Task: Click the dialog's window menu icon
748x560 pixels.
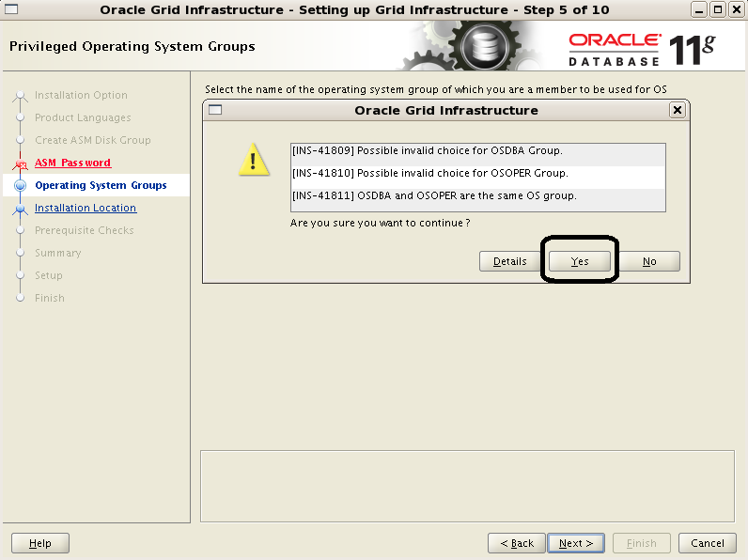Action: click(214, 110)
